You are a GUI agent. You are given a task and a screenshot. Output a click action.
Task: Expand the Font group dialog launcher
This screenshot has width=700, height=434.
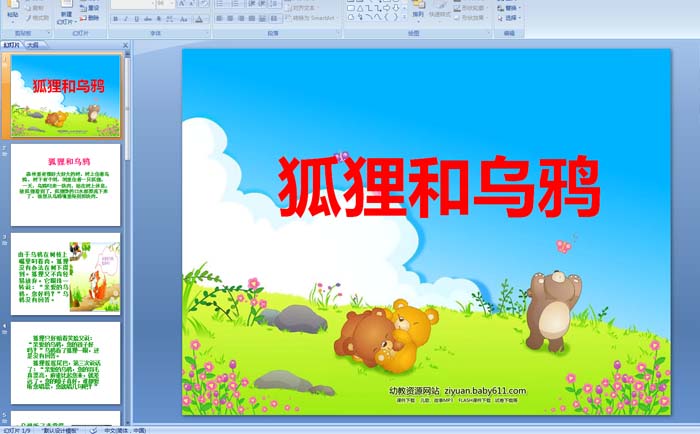point(207,33)
